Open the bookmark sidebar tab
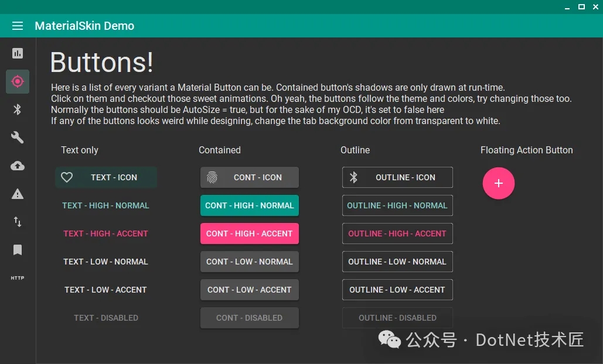The height and width of the screenshot is (364, 603). coord(18,249)
